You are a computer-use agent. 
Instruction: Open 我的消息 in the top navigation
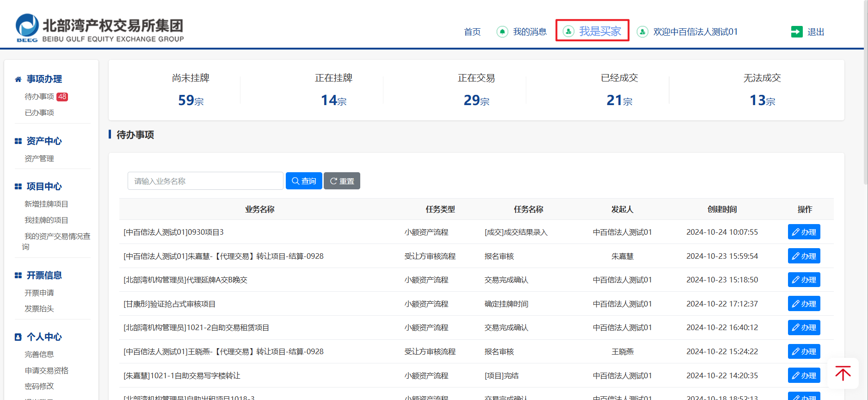click(530, 31)
